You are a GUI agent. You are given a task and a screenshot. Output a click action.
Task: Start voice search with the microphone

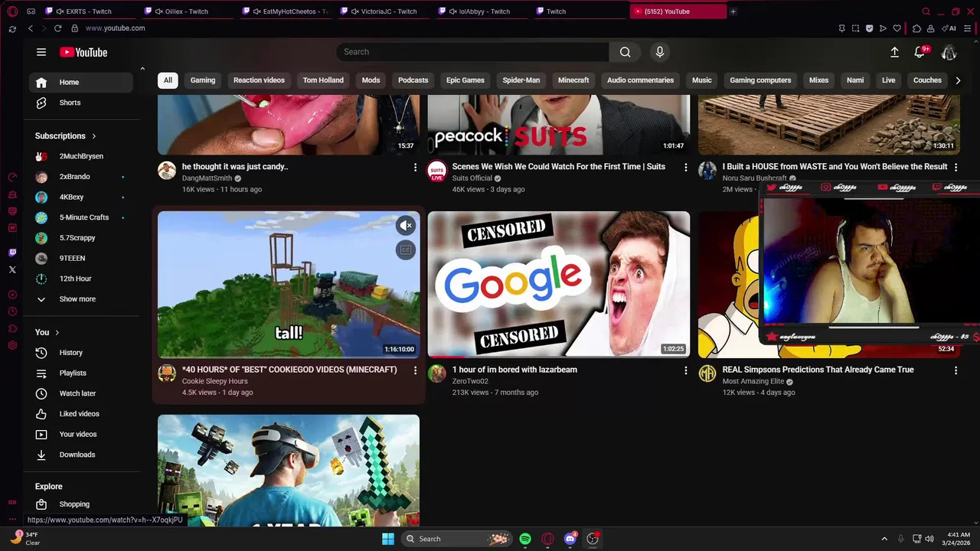(660, 52)
